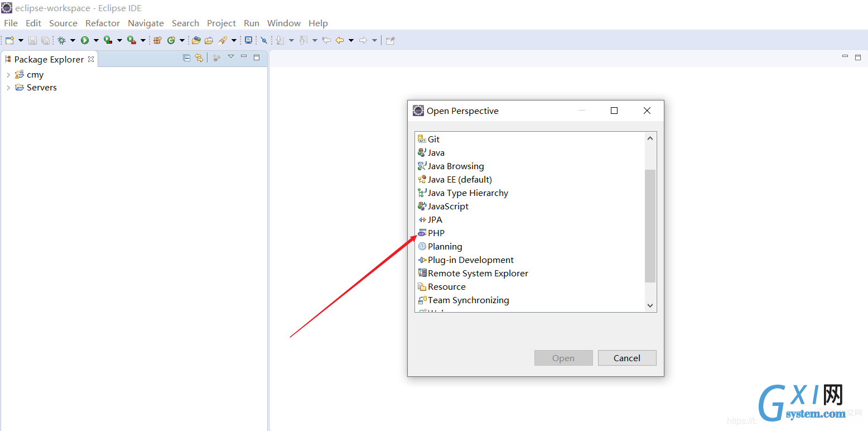Open the Help menu
Image resolution: width=868 pixels, height=431 pixels.
[x=318, y=23]
